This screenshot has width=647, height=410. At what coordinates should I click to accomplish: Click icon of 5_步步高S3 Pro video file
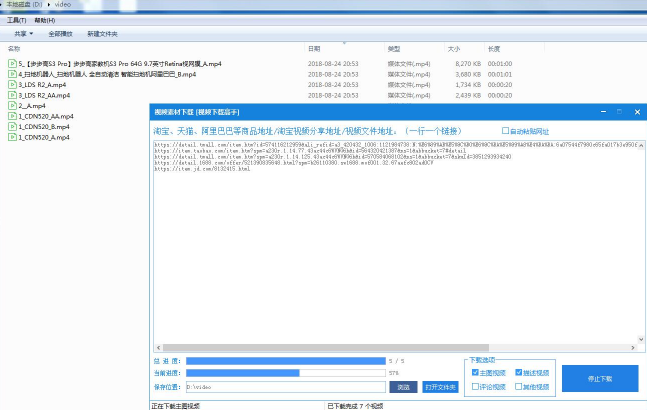[x=12, y=64]
